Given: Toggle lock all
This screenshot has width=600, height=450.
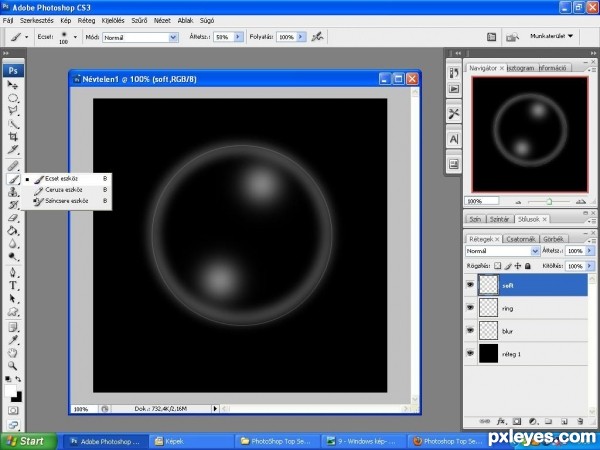Looking at the screenshot, I should pyautogui.click(x=528, y=266).
